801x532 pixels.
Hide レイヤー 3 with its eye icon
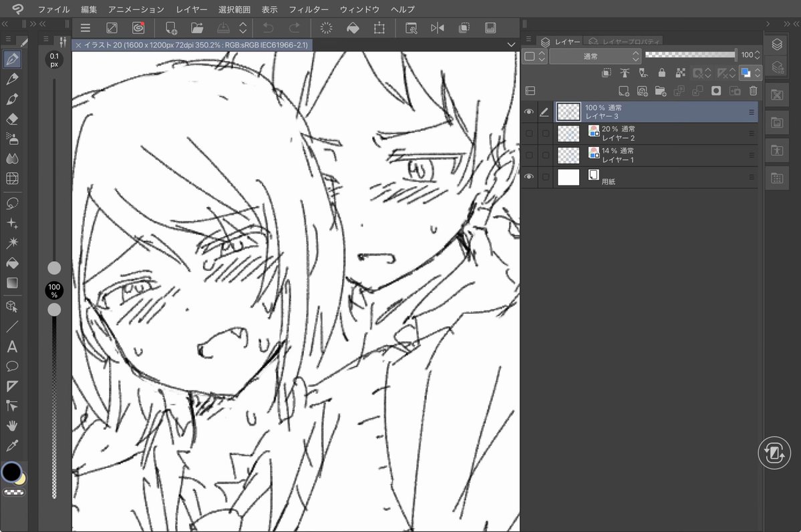[x=528, y=111]
